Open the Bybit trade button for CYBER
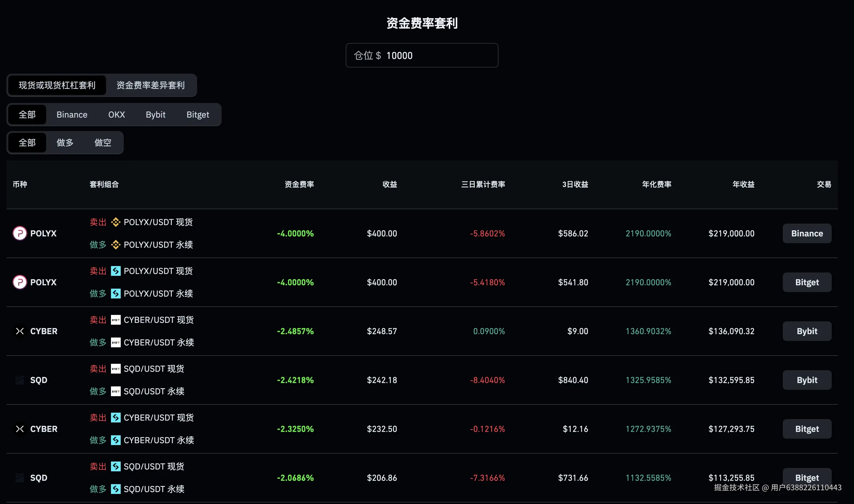This screenshot has height=504, width=854. (807, 331)
